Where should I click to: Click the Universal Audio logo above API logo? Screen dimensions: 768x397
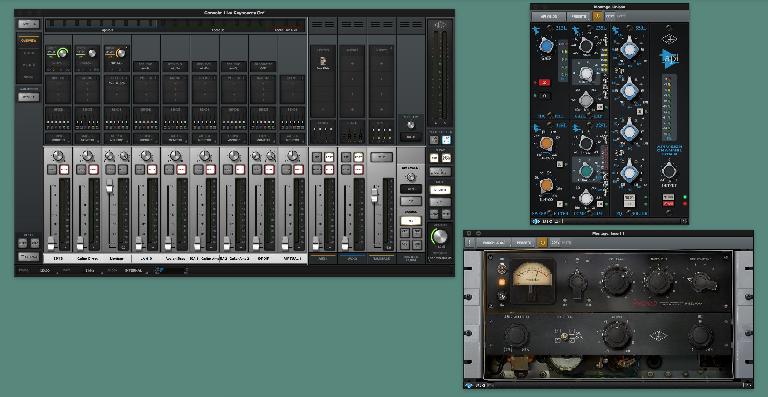click(x=669, y=39)
